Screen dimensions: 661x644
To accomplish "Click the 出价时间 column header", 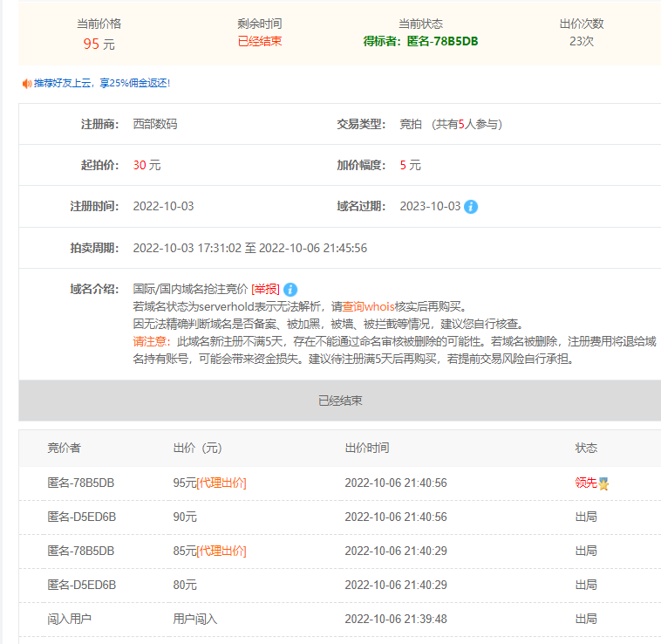I will tap(367, 448).
